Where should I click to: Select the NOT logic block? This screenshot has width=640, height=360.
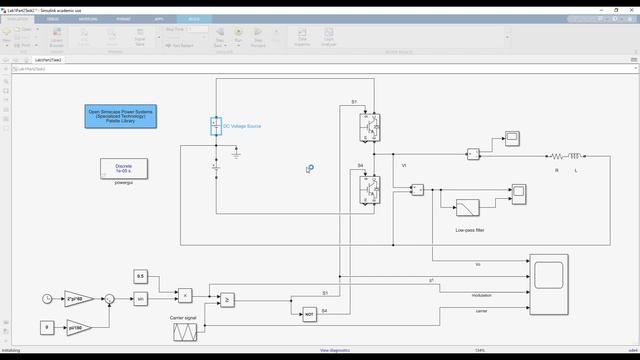(x=309, y=314)
